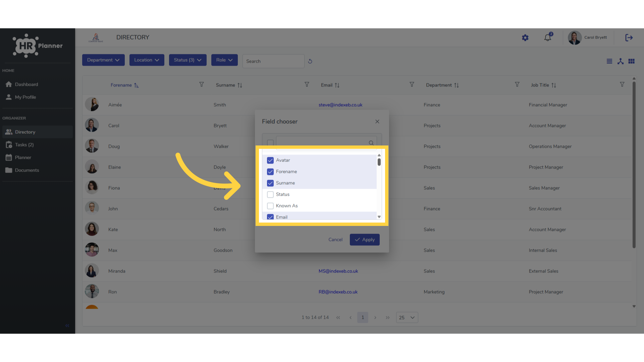
Task: Go to Dashboard in the sidebar
Action: 26,84
